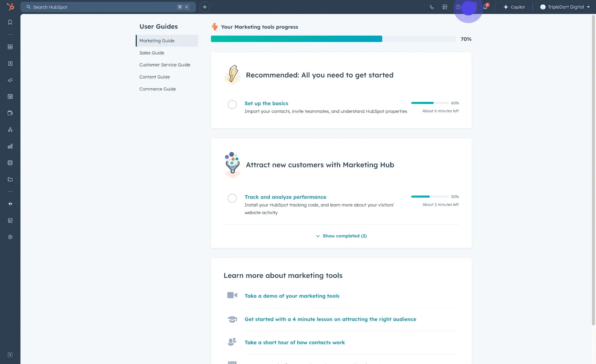Image resolution: width=596 pixels, height=364 pixels.
Task: Select the Customer Service Guide tab
Action: point(165,65)
